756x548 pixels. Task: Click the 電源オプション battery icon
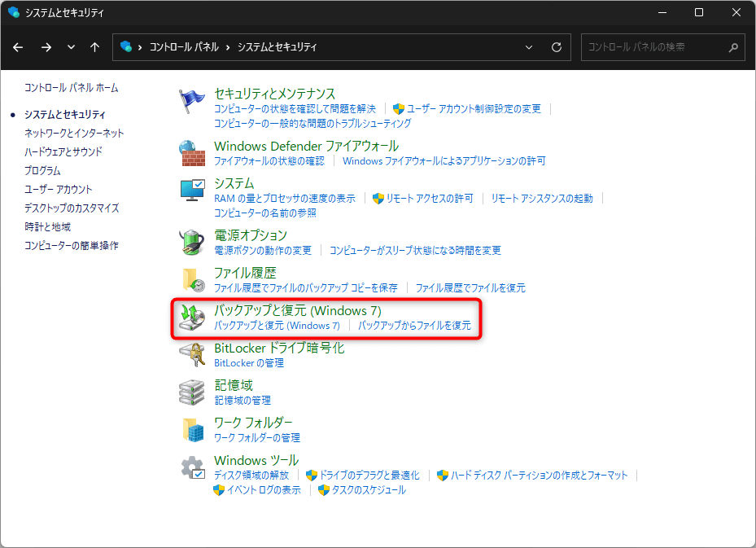[x=191, y=242]
